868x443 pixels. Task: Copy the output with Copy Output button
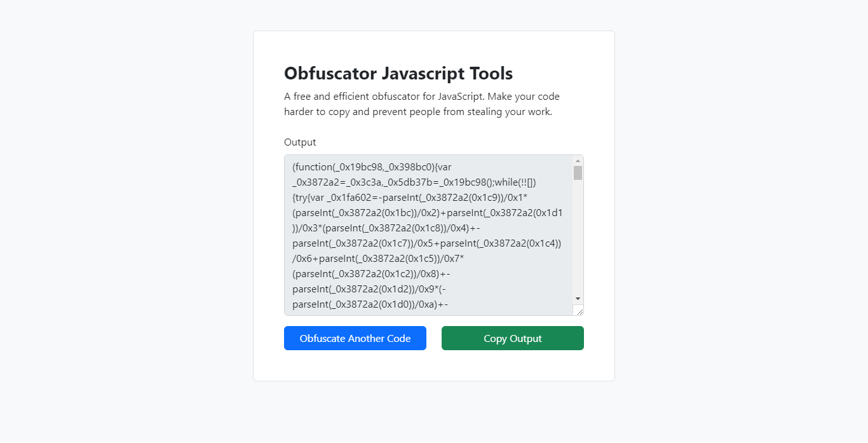click(513, 338)
